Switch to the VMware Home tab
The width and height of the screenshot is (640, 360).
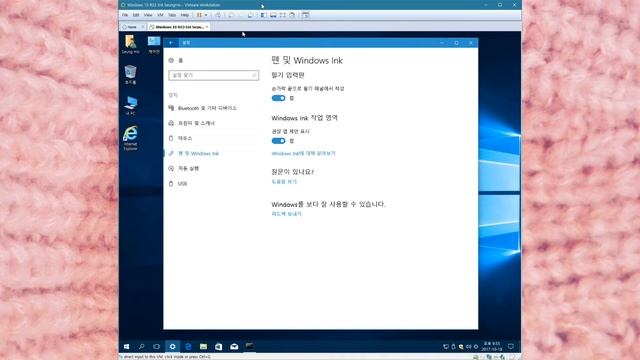131,27
